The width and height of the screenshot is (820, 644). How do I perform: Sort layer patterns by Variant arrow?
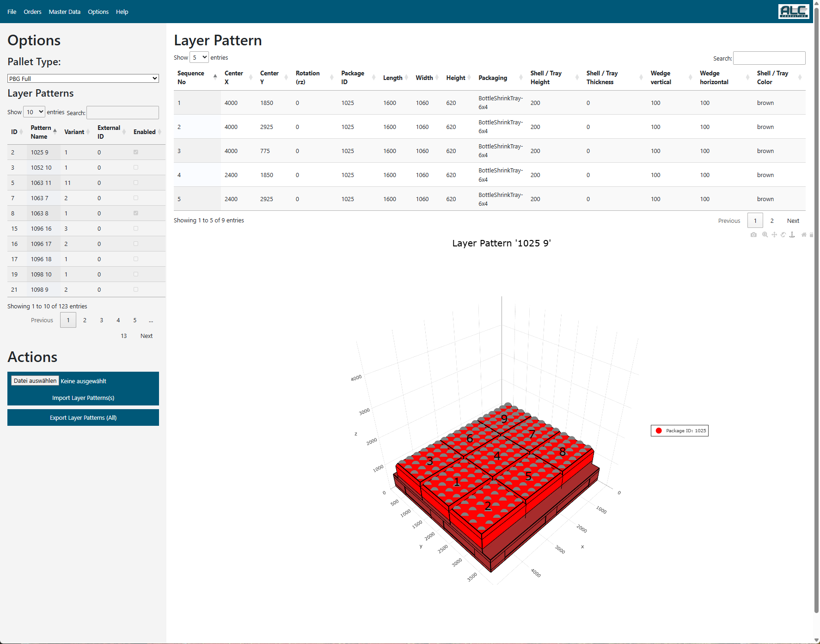88,132
